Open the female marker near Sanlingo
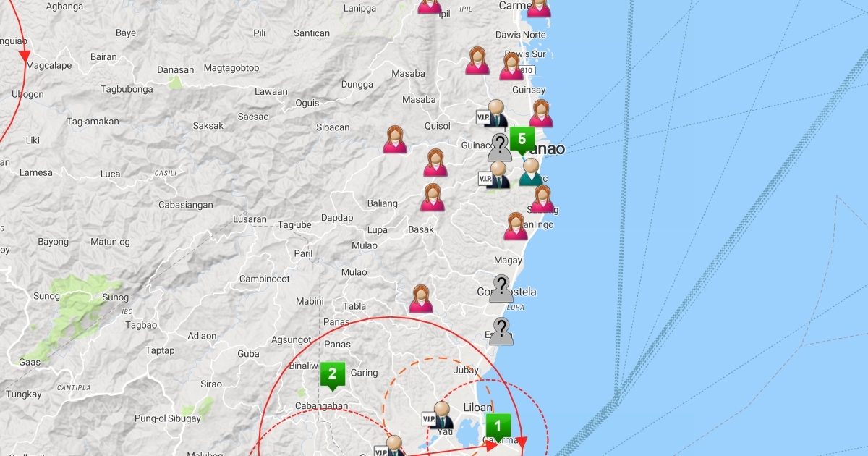This screenshot has width=868, height=456. pyautogui.click(x=515, y=227)
